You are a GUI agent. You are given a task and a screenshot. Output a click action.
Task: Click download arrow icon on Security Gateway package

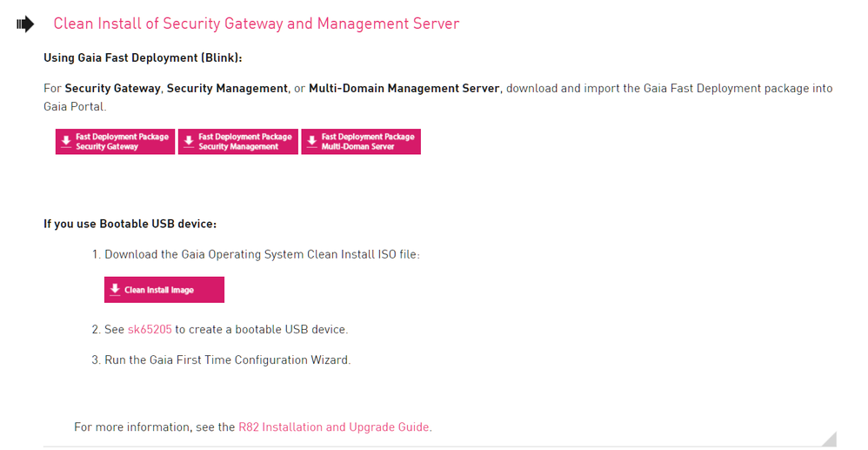[65, 142]
